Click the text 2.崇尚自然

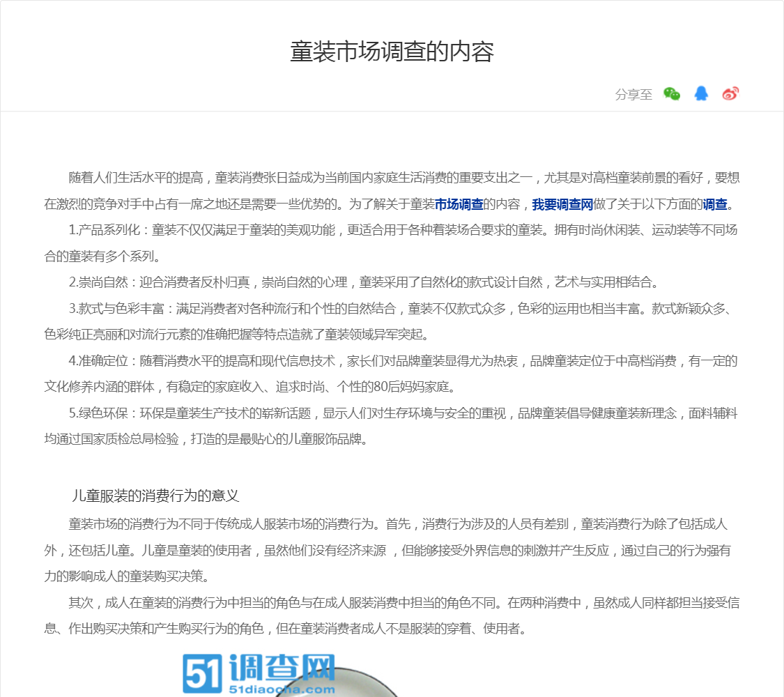tap(98, 282)
